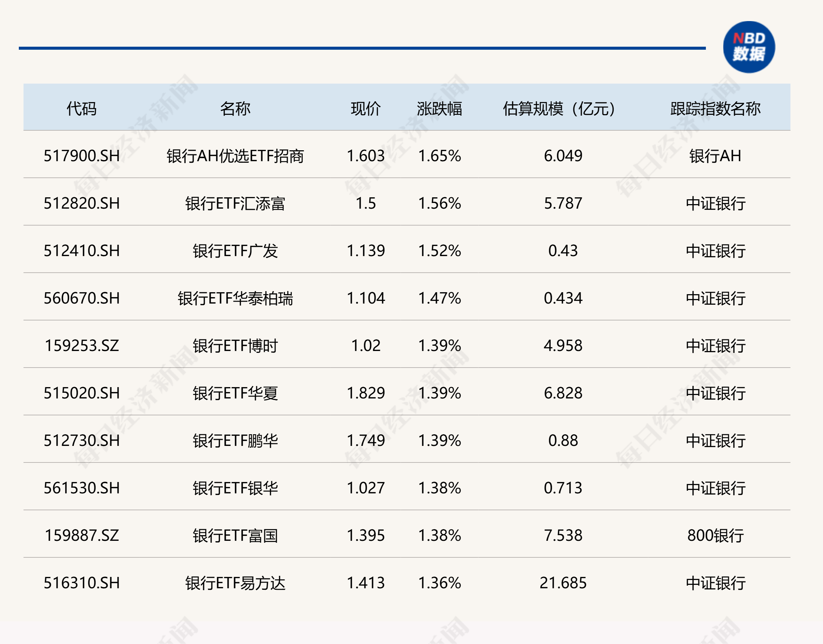
Task: Click code 159253.SZ
Action: click(x=82, y=345)
